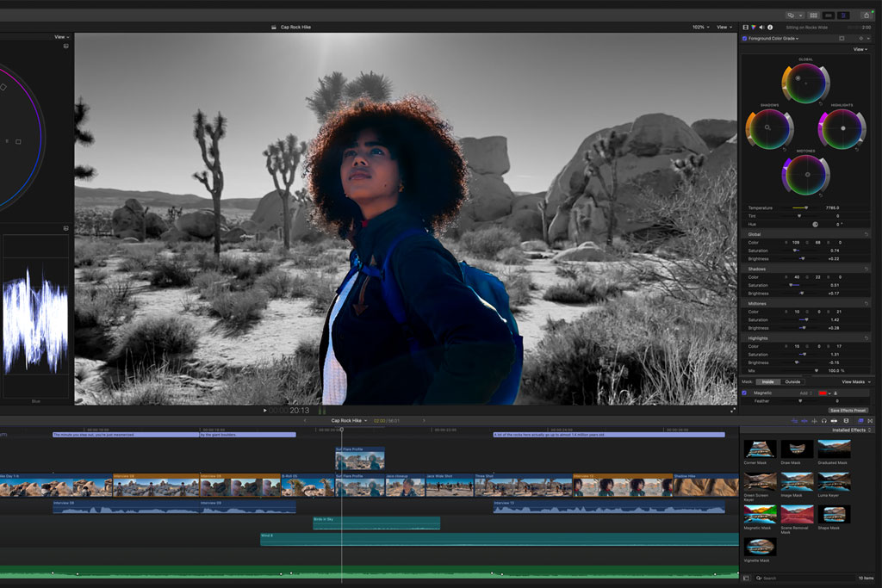
Task: Uncheck the Magnetic mask checkbox
Action: click(x=745, y=393)
